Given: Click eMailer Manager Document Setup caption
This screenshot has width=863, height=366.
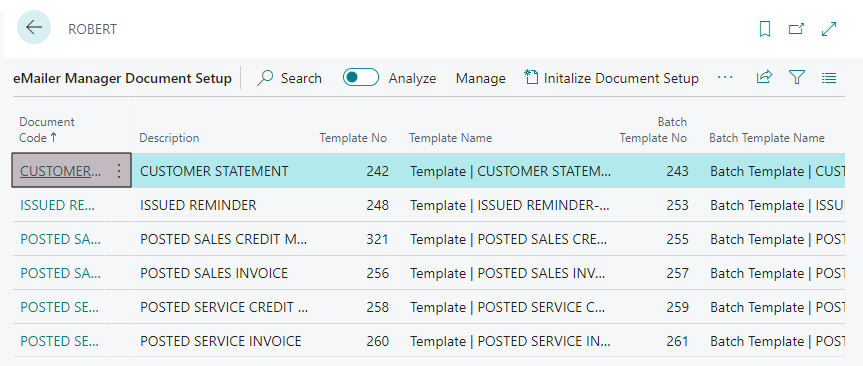Looking at the screenshot, I should [x=122, y=79].
